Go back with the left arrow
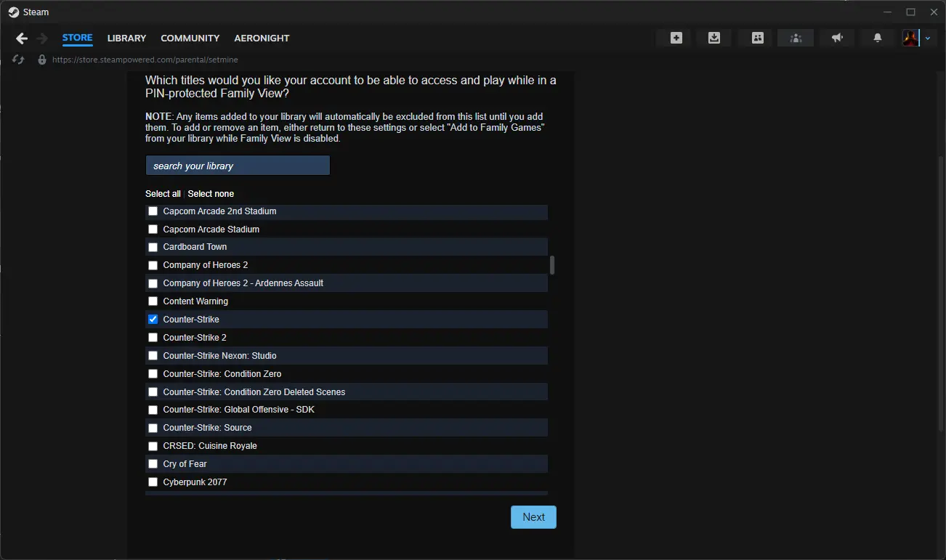This screenshot has height=560, width=946. [22, 38]
